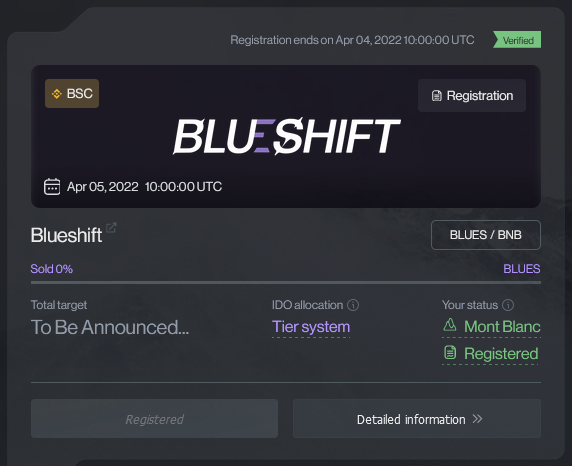572x466 pixels.
Task: Click the document icon beside Registered status
Action: 450,353
